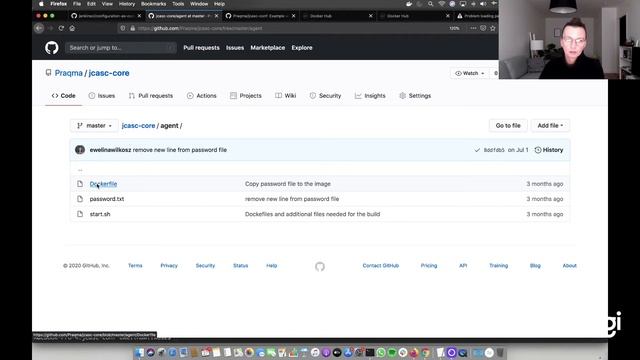Open Issues in GitHub header
The height and width of the screenshot is (360, 640).
[x=235, y=48]
